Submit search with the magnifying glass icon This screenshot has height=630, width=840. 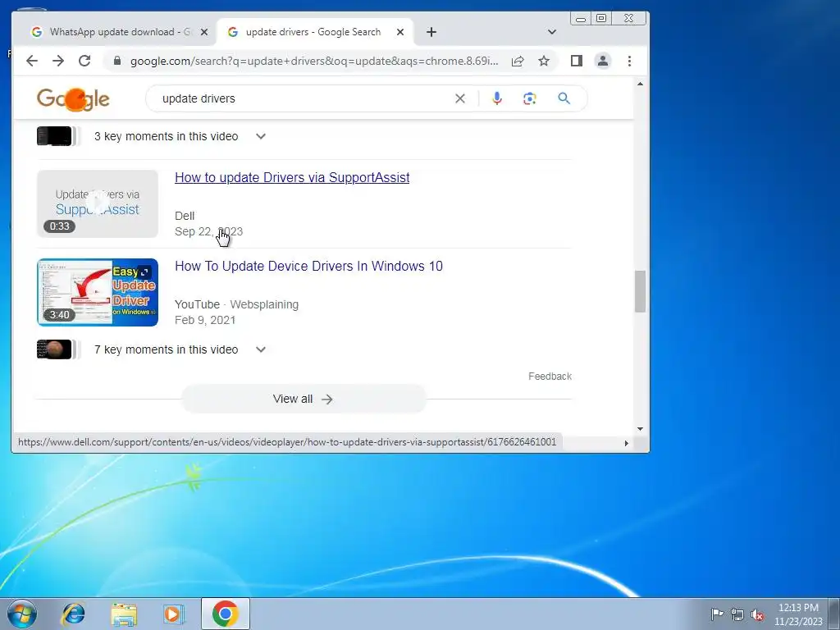(x=564, y=98)
